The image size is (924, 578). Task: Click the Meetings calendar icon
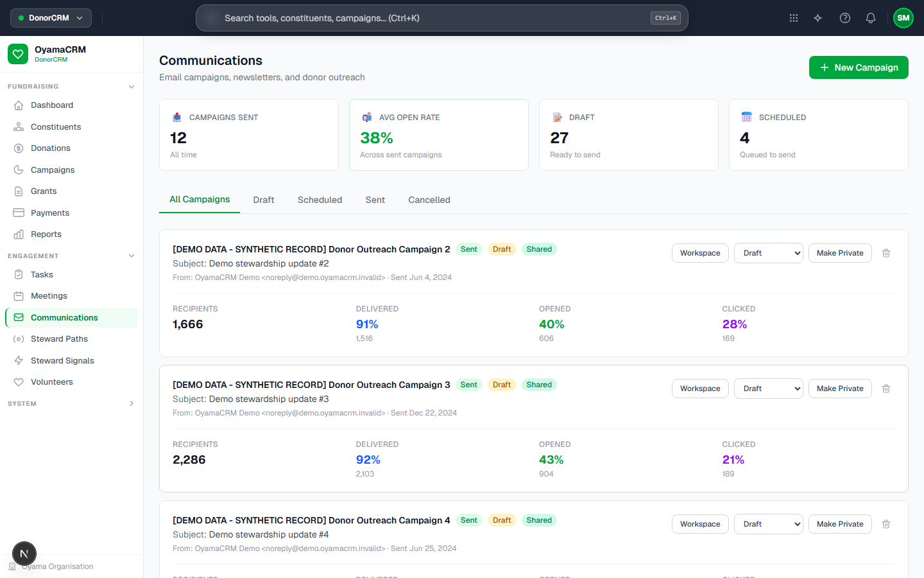tap(19, 296)
